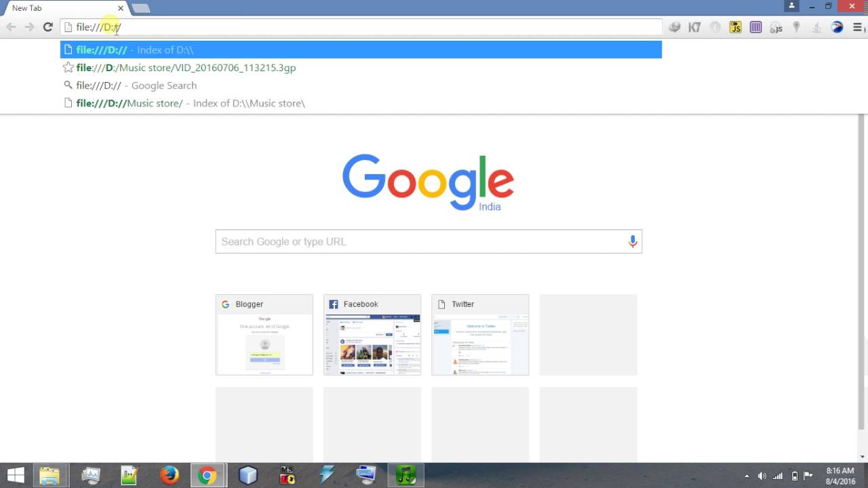This screenshot has height=488, width=868.
Task: Open the Chrome user profile button
Action: (791, 6)
